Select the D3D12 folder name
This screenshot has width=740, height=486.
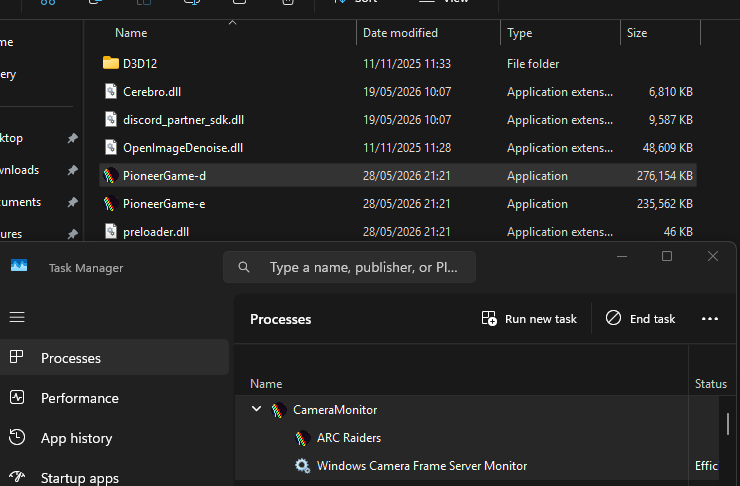pyautogui.click(x=140, y=63)
